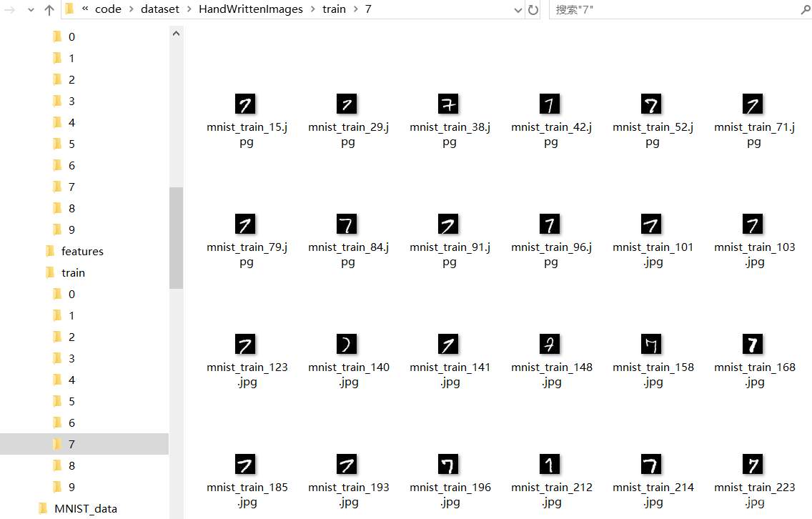Select mnist_train_185.jpg file

click(245, 465)
